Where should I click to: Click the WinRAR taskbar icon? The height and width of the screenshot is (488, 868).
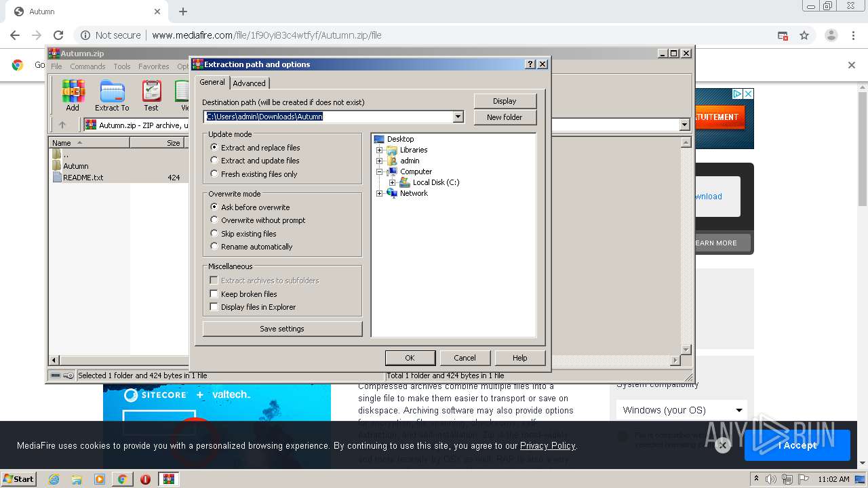coord(168,479)
